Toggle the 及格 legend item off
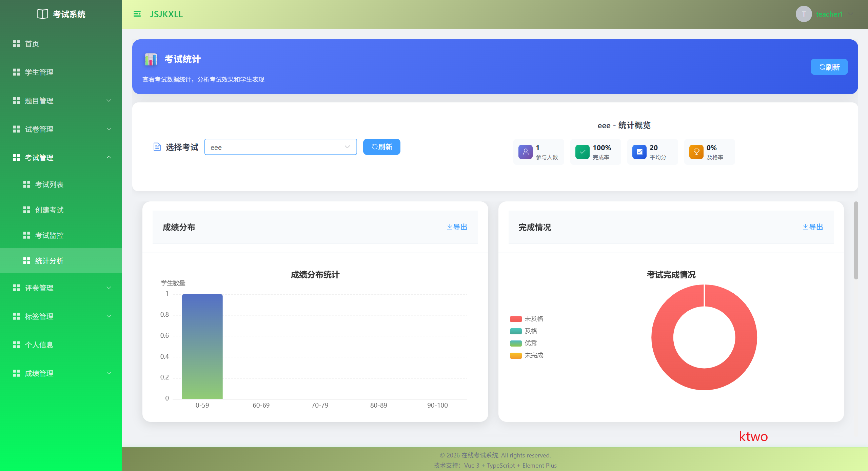The width and height of the screenshot is (868, 471). (x=524, y=331)
